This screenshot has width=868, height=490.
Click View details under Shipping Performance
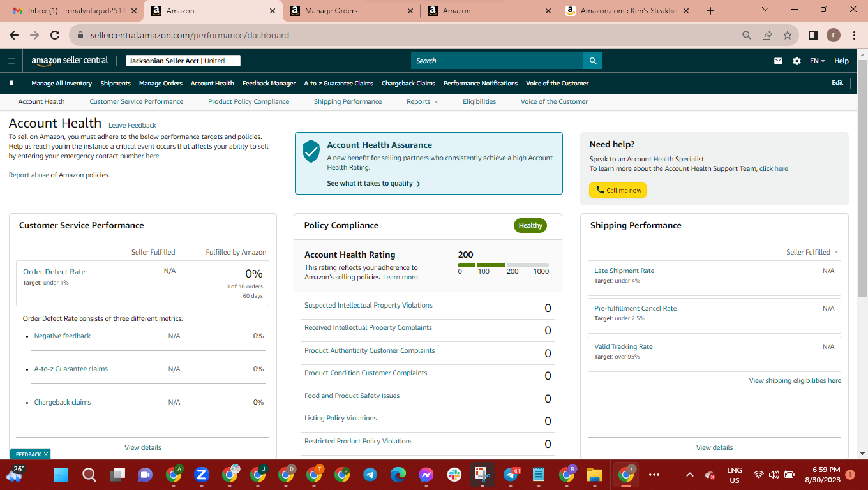click(x=714, y=447)
